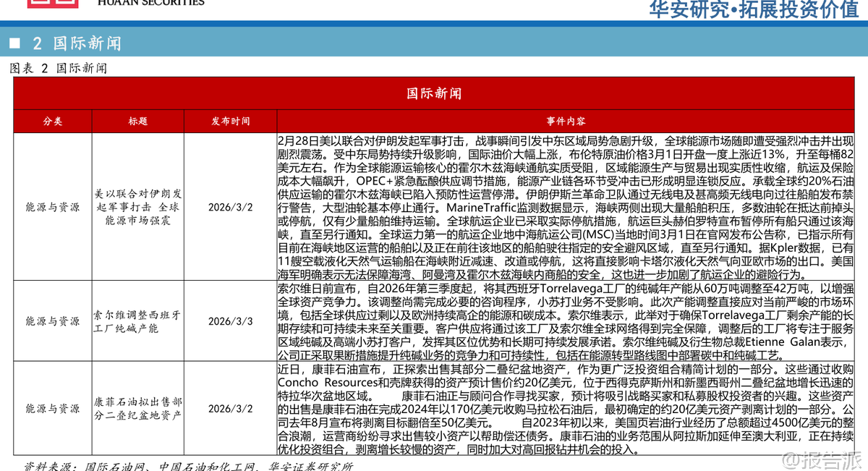Screen dimensions: 868x471
Task: Click the date 2026/3/2
Action: tap(230, 207)
